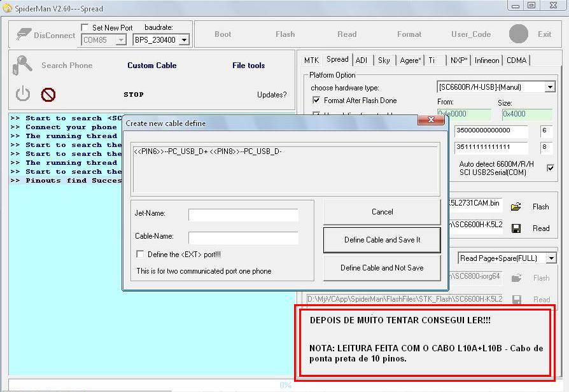
Task: Click the save disk icon beside Read
Action: [516, 228]
